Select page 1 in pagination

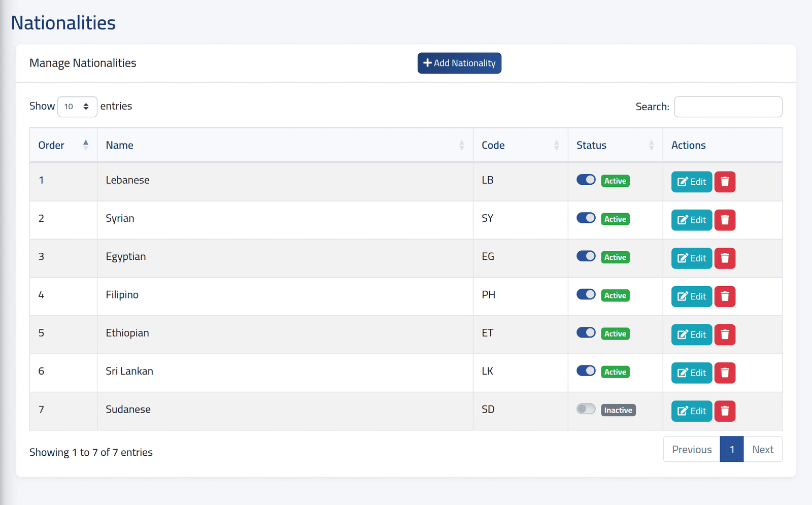coord(732,449)
